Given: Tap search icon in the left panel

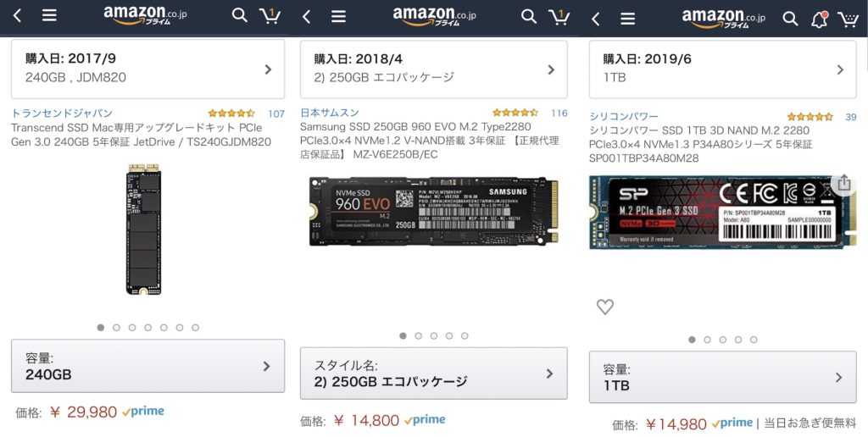Looking at the screenshot, I should [x=240, y=16].
